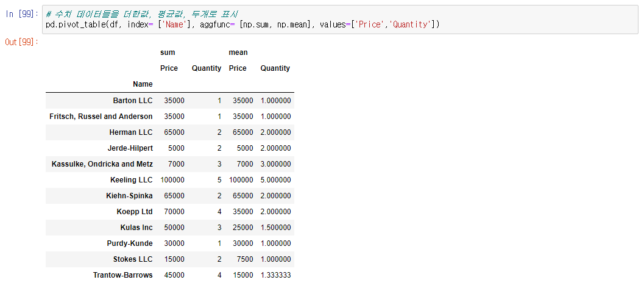This screenshot has height=288, width=644.
Task: Click Herman LLC sum Price 65000
Action: 174,132
